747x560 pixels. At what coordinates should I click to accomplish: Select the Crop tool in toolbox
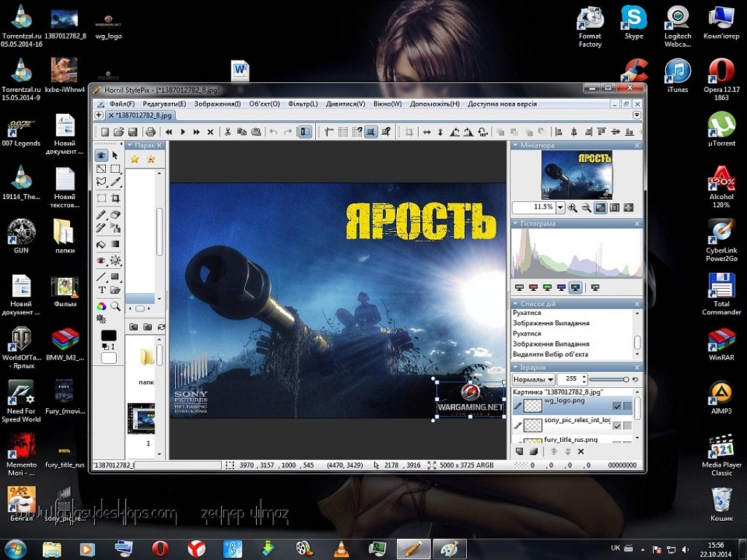115,198
